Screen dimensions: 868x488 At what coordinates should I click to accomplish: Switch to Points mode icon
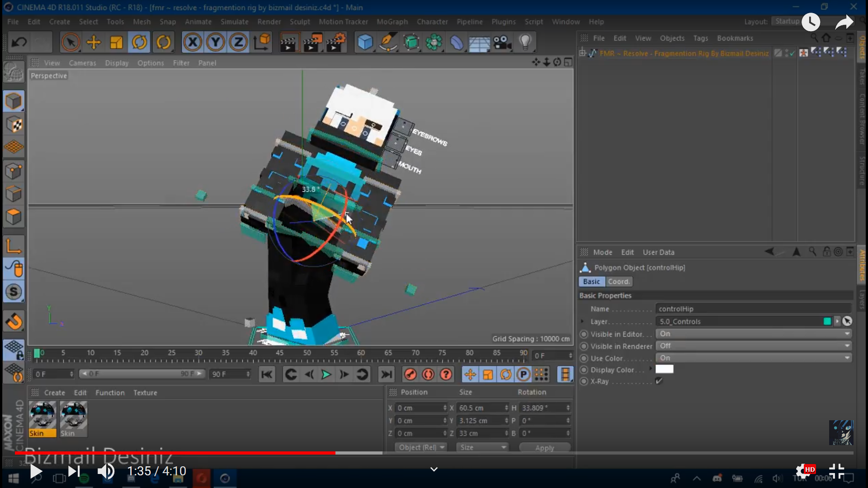[14, 171]
